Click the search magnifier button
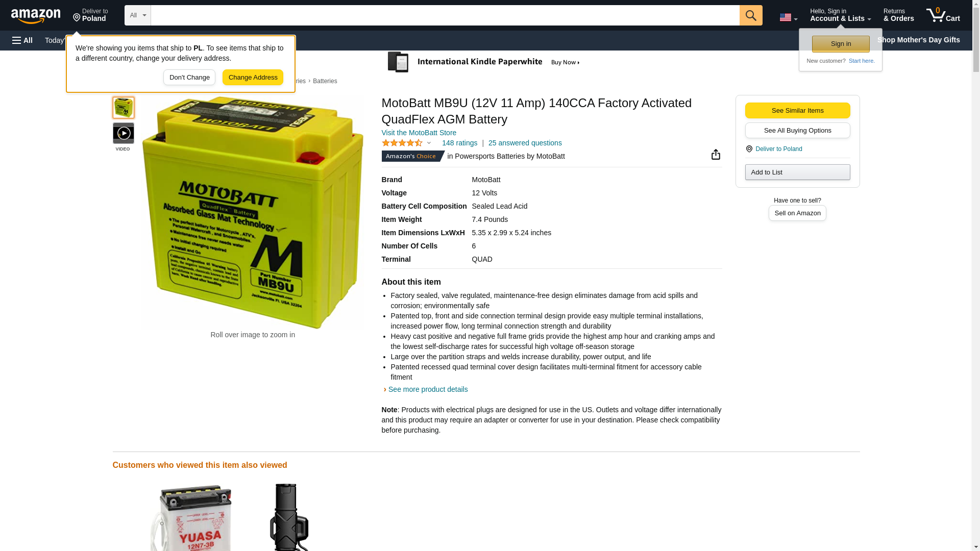 751,15
